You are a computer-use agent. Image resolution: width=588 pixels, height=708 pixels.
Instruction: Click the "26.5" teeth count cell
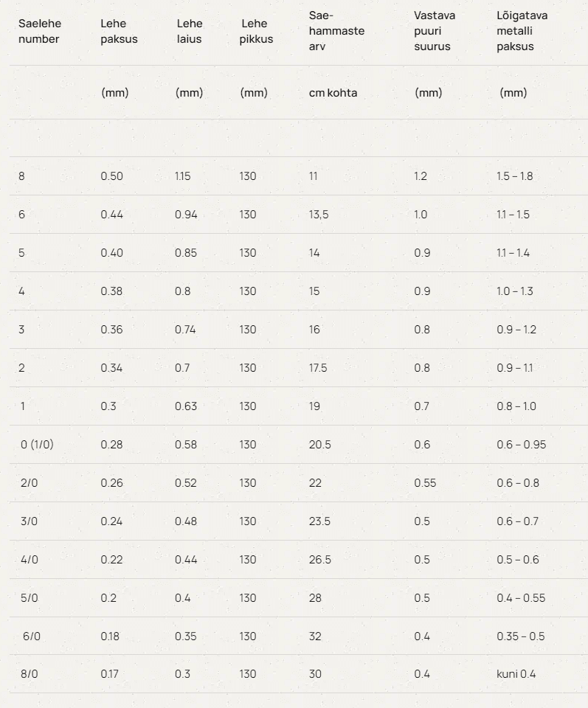320,560
